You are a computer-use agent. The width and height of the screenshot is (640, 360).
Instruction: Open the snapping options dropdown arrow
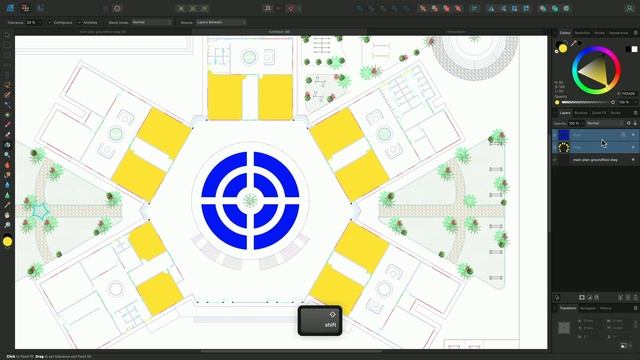click(299, 8)
